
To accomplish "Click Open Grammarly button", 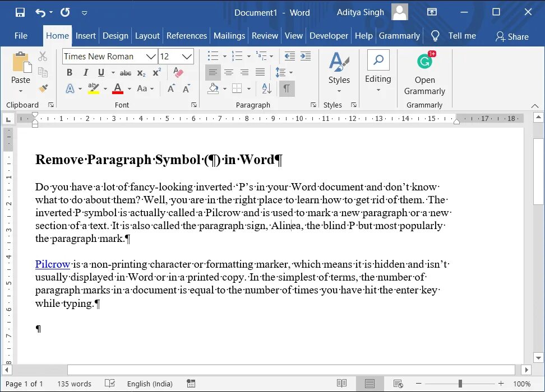I will point(425,73).
